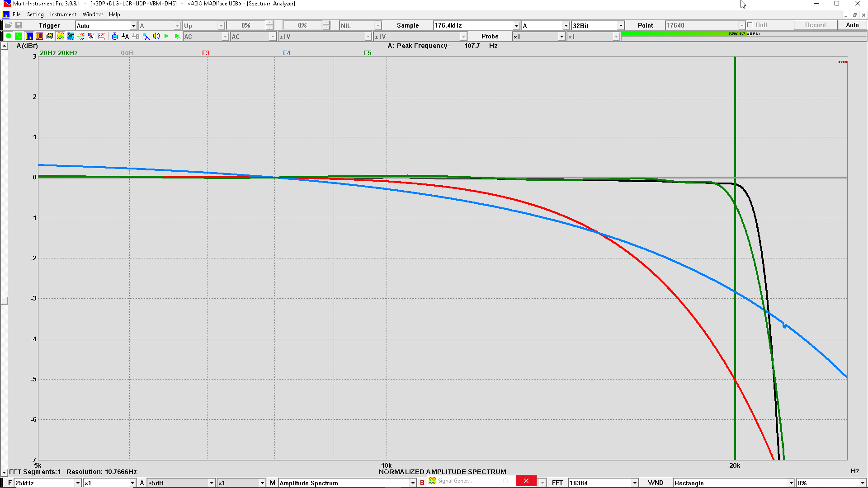Open the x1 frequency zoom dropdown beside 25kHz
The height and width of the screenshot is (488, 868).
[x=109, y=483]
